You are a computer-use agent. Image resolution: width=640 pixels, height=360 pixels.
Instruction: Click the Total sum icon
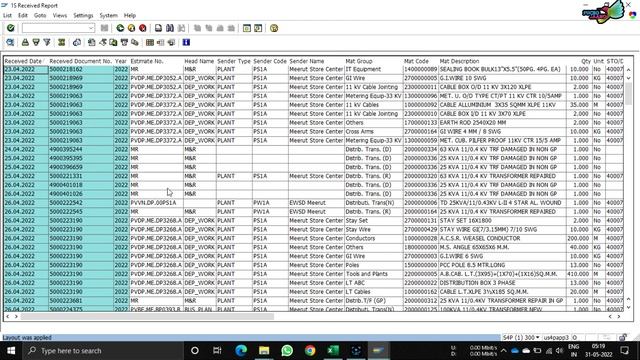62,42
